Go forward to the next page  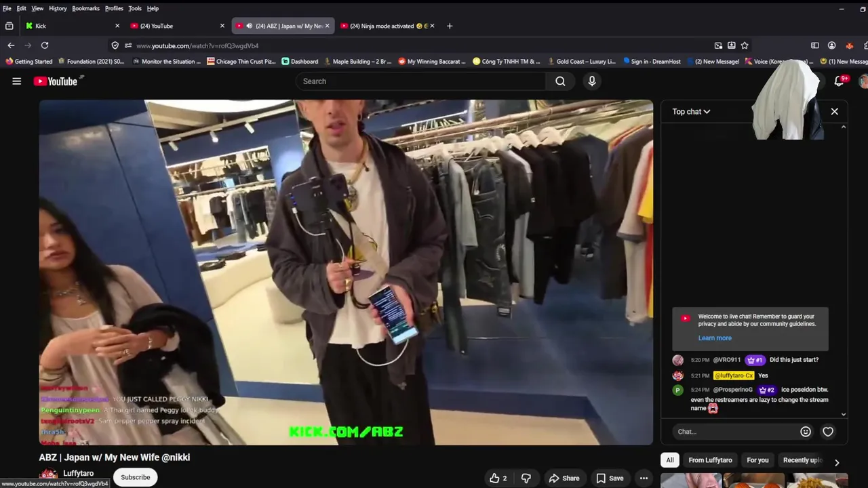pyautogui.click(x=28, y=45)
